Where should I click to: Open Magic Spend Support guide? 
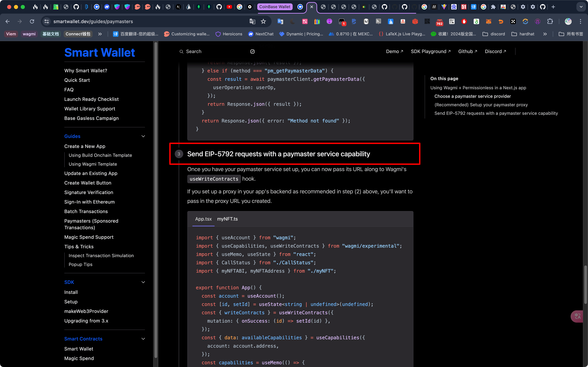pos(89,237)
